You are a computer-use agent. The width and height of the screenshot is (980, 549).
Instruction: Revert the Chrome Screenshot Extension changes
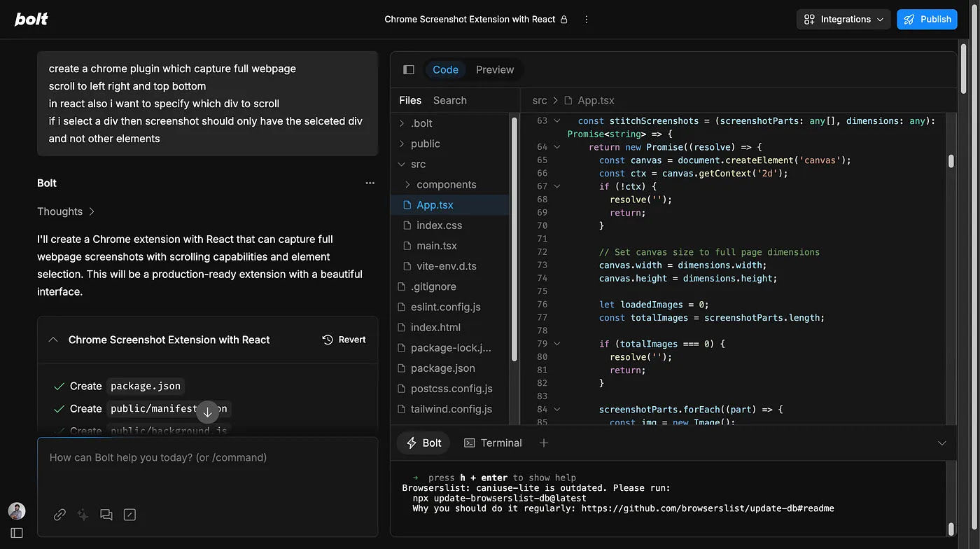click(344, 340)
